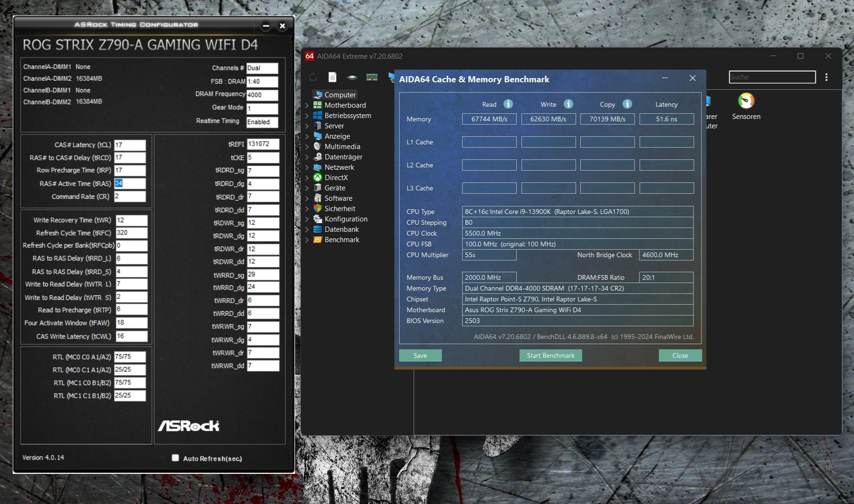The height and width of the screenshot is (504, 854).
Task: Click the CPU chip icon in AIDA64 toolbar
Action: [352, 78]
